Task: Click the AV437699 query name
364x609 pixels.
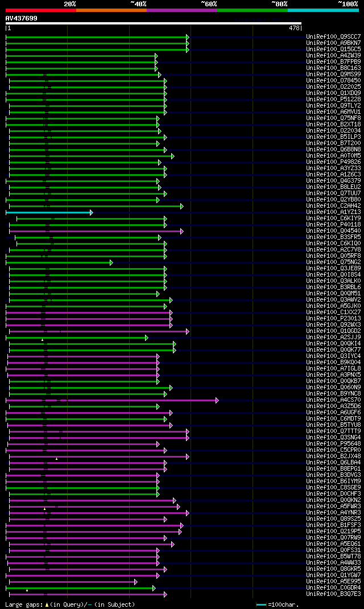Action: 22,18
